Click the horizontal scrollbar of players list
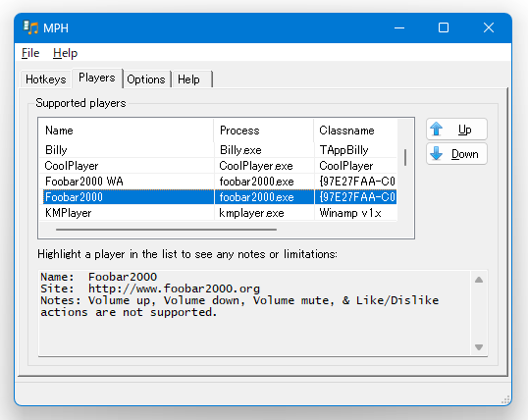The height and width of the screenshot is (420, 528). click(166, 230)
